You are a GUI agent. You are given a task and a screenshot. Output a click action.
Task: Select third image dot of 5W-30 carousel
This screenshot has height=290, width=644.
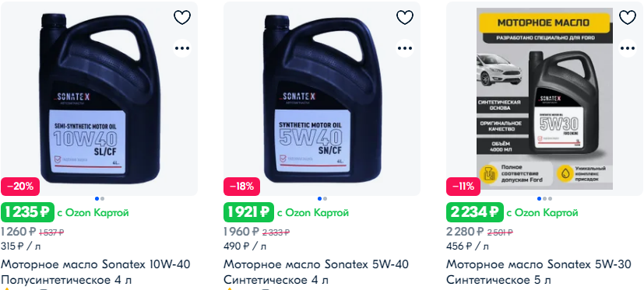click(x=550, y=198)
